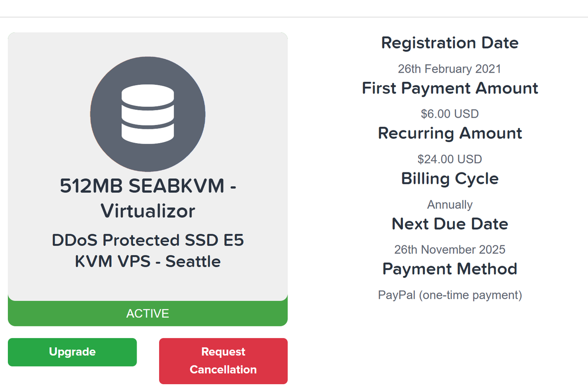Click the First Payment Amount heading
The width and height of the screenshot is (588, 392).
[x=449, y=88]
